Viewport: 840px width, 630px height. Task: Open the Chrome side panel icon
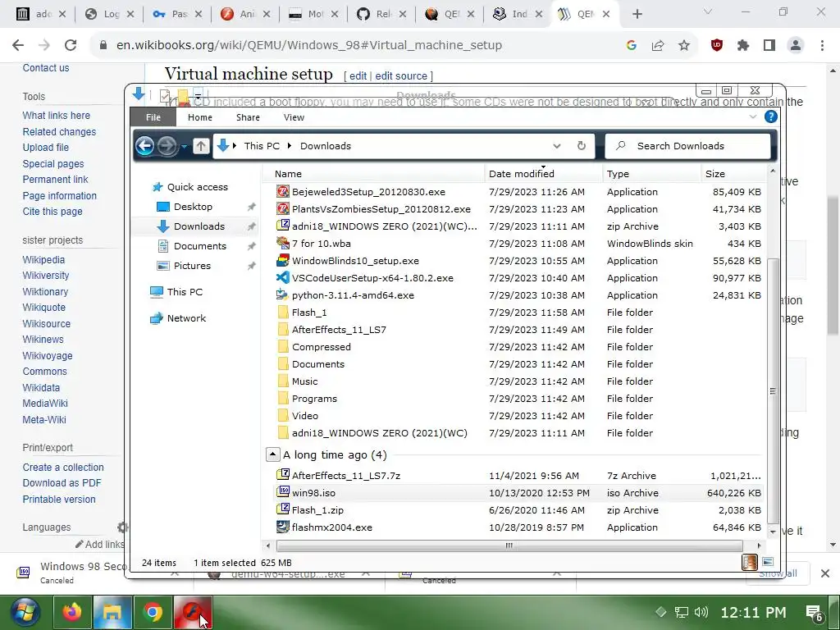pyautogui.click(x=769, y=46)
